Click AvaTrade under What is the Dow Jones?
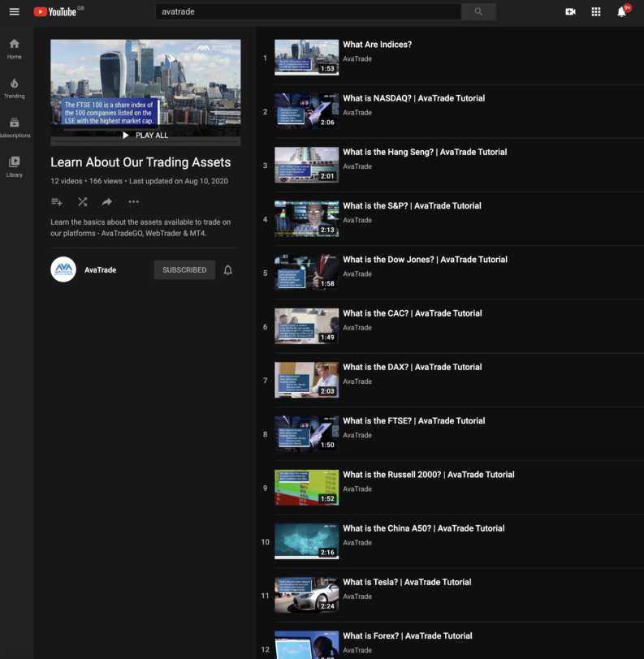644x659 pixels. (357, 274)
